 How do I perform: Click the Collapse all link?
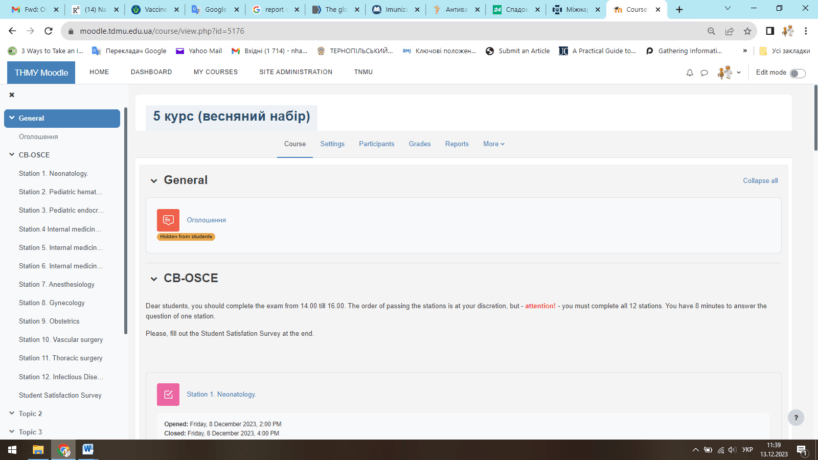click(x=759, y=181)
